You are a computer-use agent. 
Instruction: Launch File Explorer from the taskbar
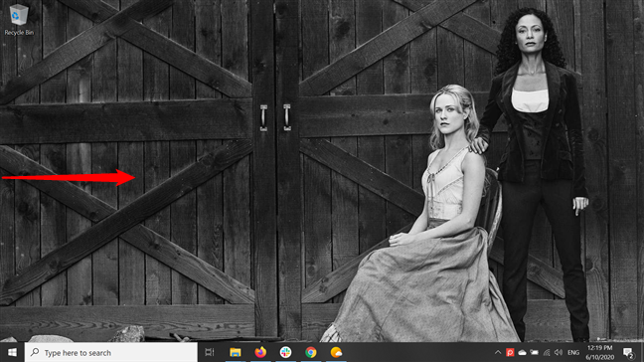[x=236, y=352]
